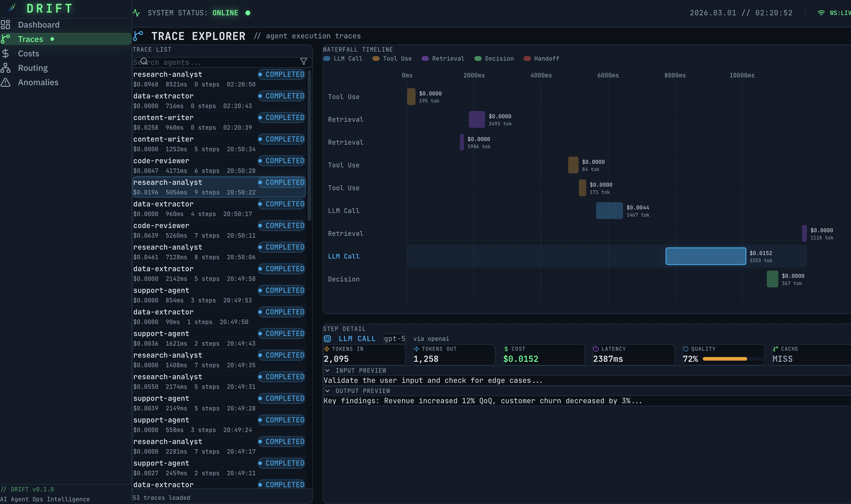Viewport: 851px width, 504px height.
Task: Click the Anomalies warning triangle icon
Action: 5,82
